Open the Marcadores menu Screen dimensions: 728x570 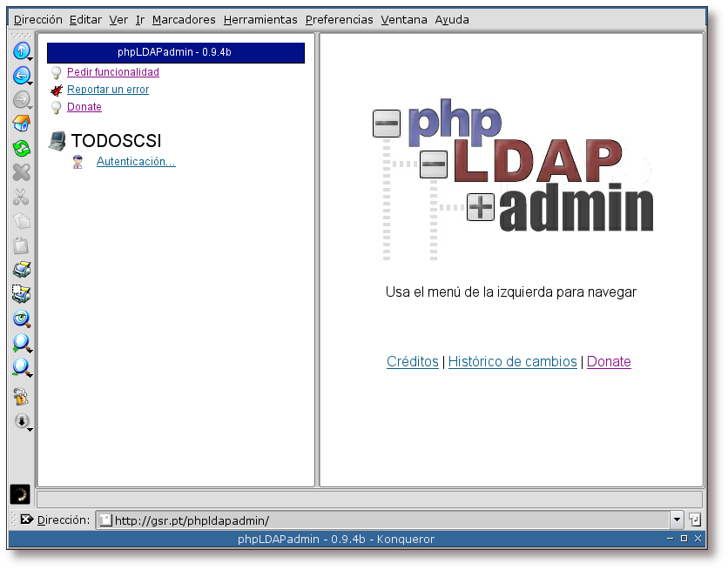tap(183, 19)
